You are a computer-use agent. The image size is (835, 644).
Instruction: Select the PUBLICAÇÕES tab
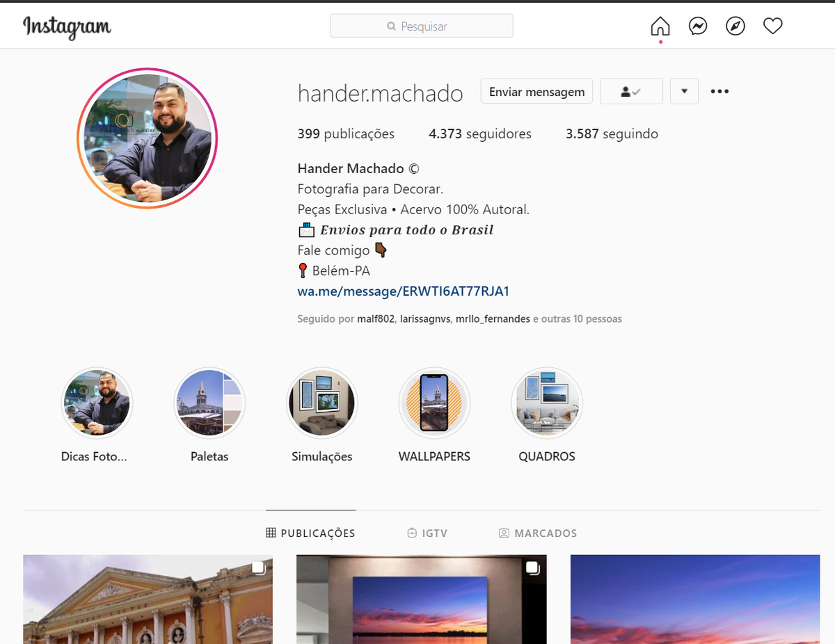[x=310, y=533]
